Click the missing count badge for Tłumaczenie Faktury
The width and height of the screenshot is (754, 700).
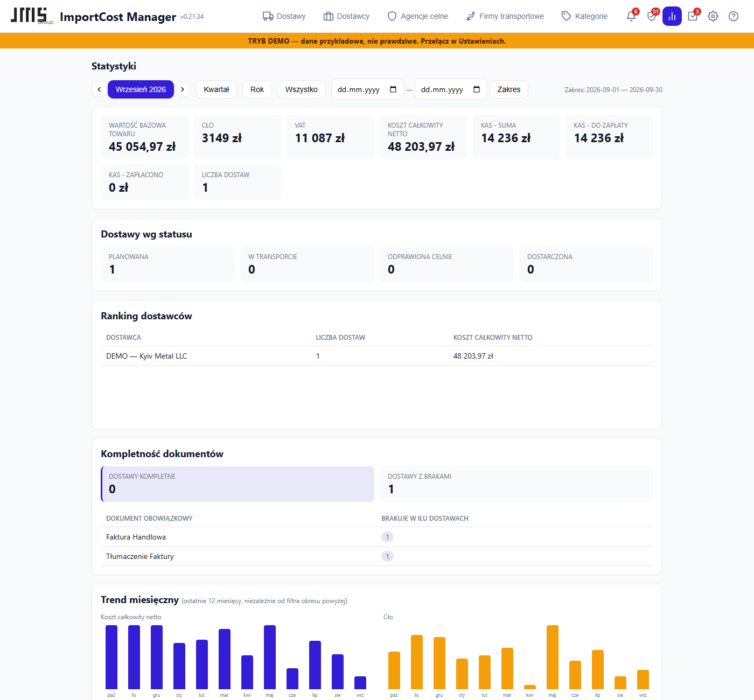(387, 556)
